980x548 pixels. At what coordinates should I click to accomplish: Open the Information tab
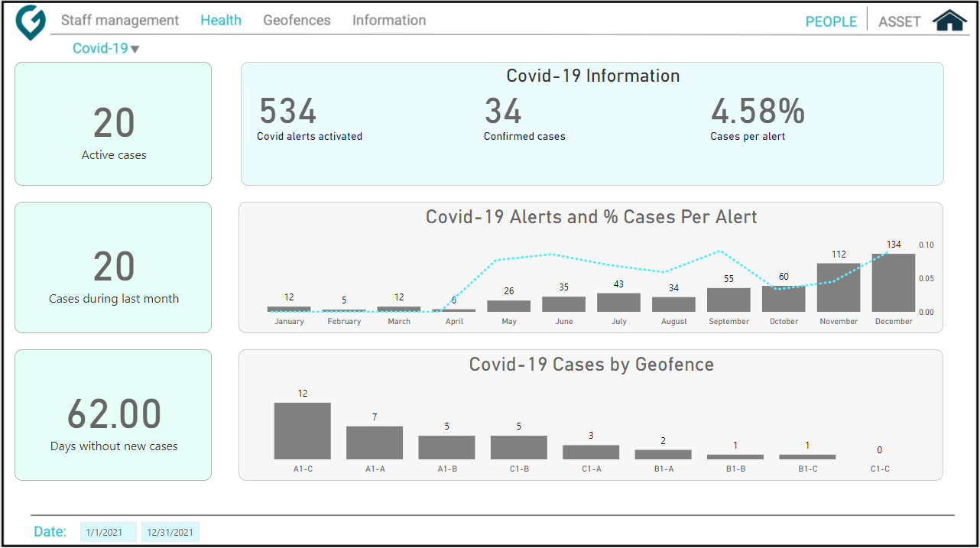[x=389, y=21]
